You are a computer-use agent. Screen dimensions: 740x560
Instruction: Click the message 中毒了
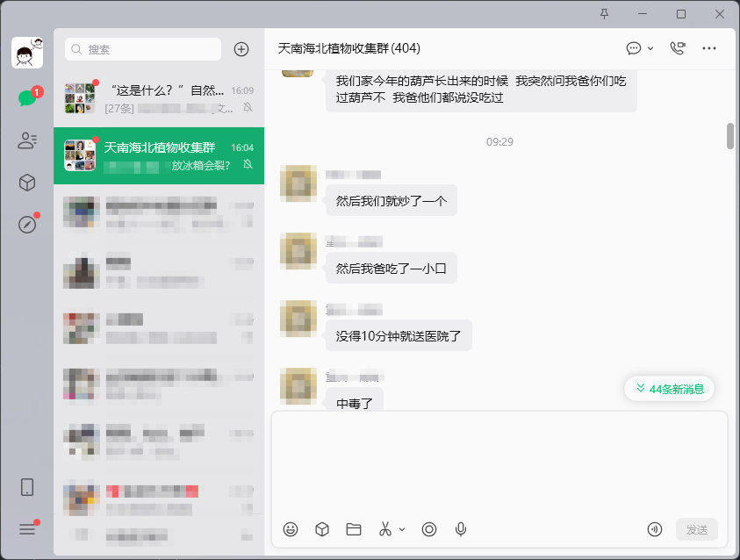tap(355, 401)
